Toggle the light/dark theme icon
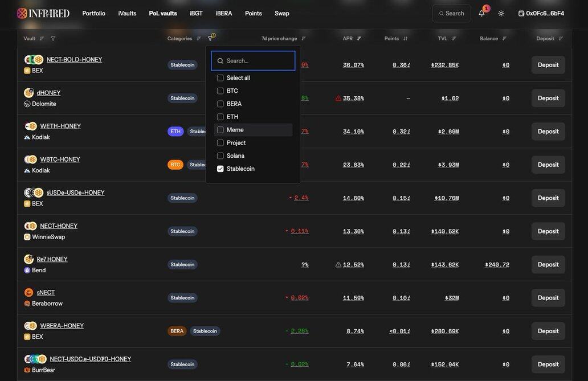 click(501, 13)
